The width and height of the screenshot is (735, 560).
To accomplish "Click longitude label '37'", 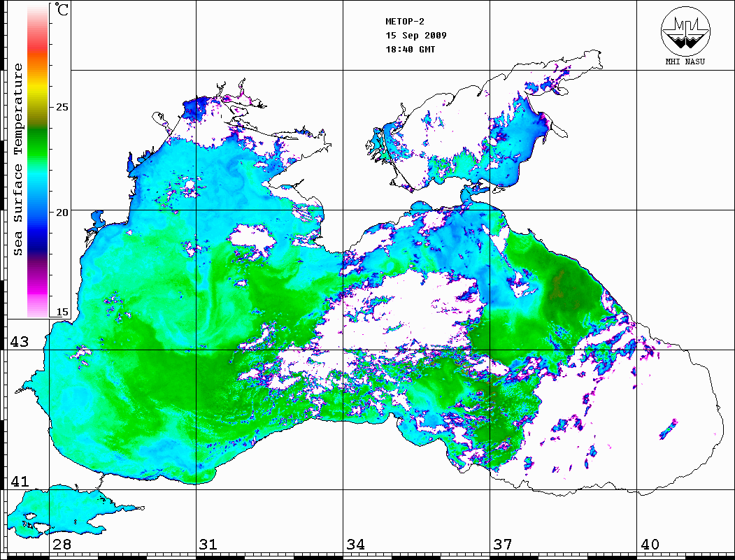I will point(503,544).
